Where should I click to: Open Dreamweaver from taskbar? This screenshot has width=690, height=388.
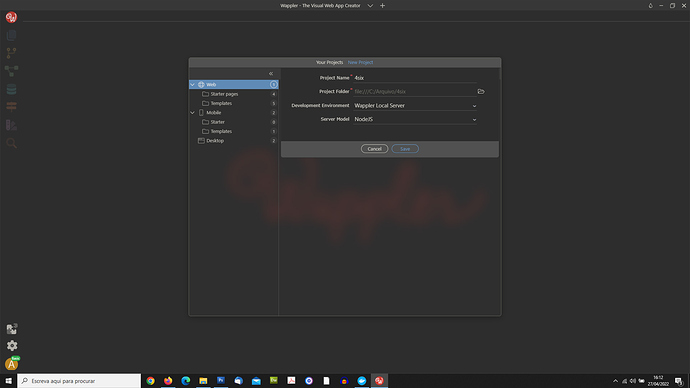(x=274, y=381)
